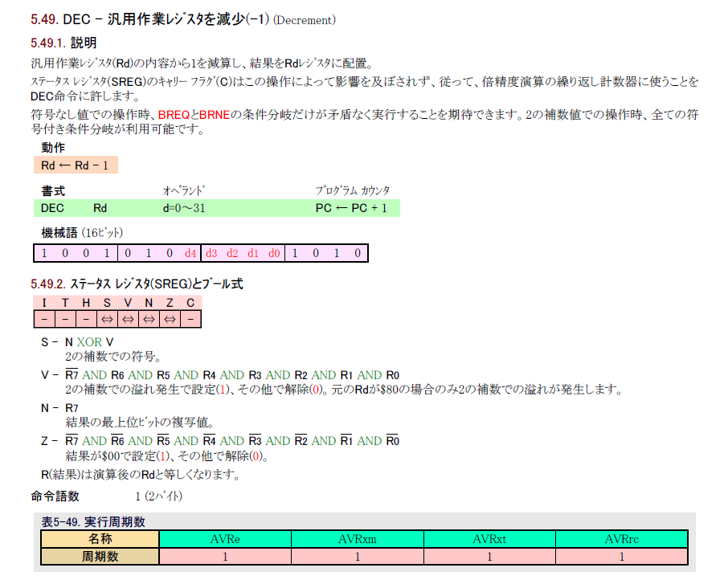This screenshot has width=728, height=580.
Task: Click the I flag header in SREG table
Action: 44,303
